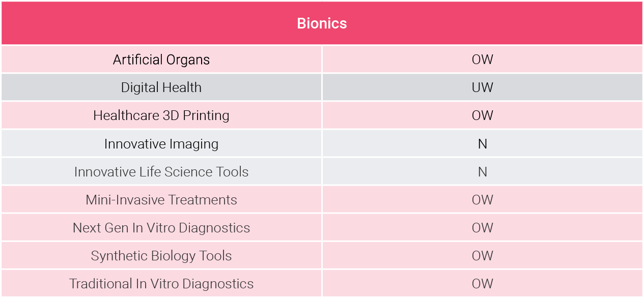Select the Artificial Organs row label
This screenshot has width=644, height=298.
(x=161, y=59)
